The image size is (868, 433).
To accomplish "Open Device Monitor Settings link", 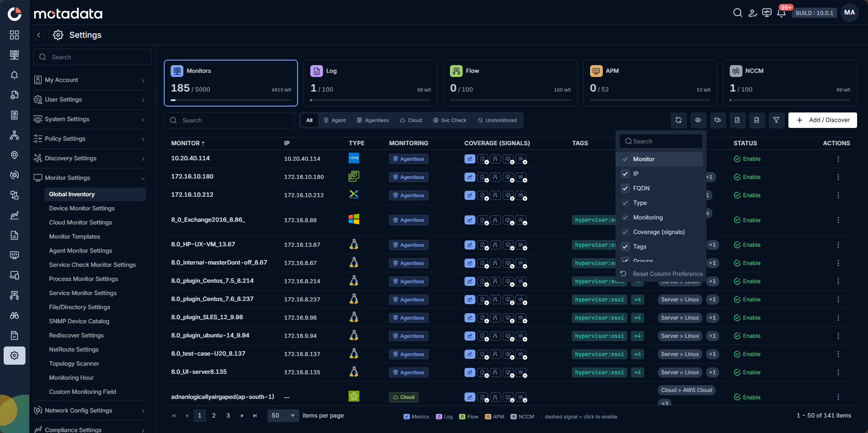I will (x=82, y=209).
